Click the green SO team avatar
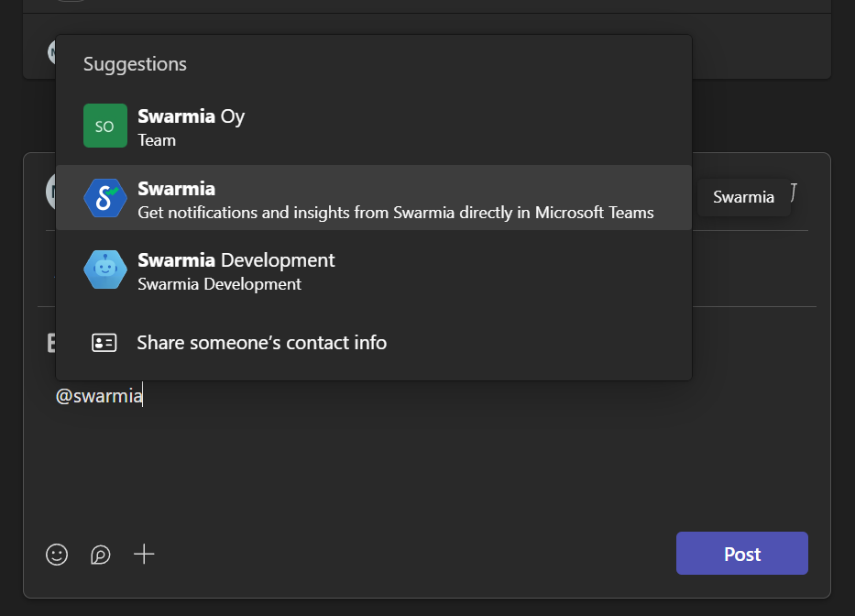This screenshot has width=855, height=616. (104, 126)
